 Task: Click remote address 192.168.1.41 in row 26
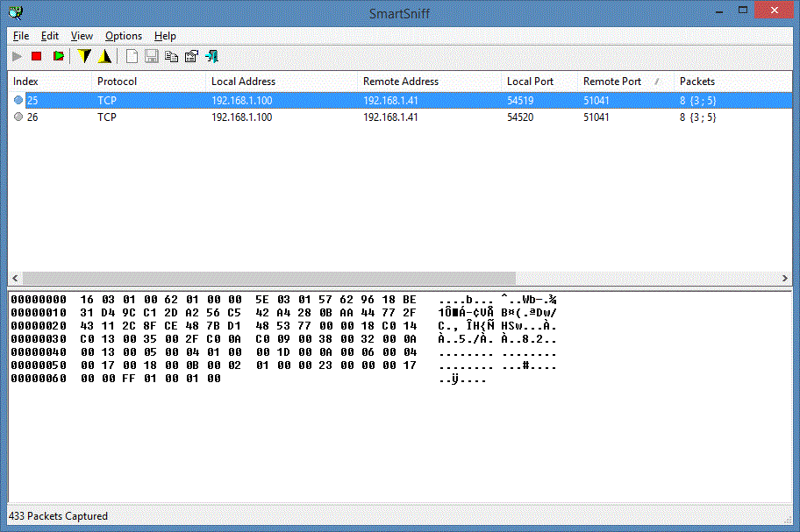(x=390, y=117)
